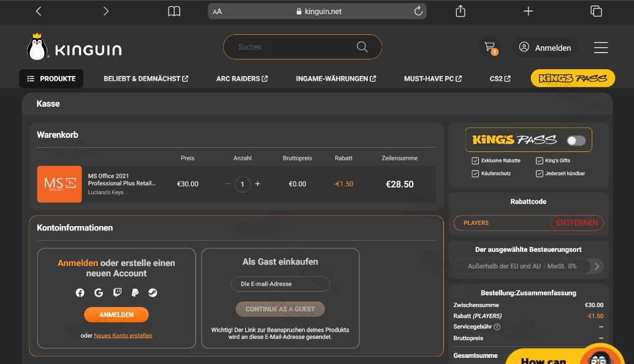The image size is (634, 364).
Task: Open the shopping cart icon
Action: pos(489,47)
